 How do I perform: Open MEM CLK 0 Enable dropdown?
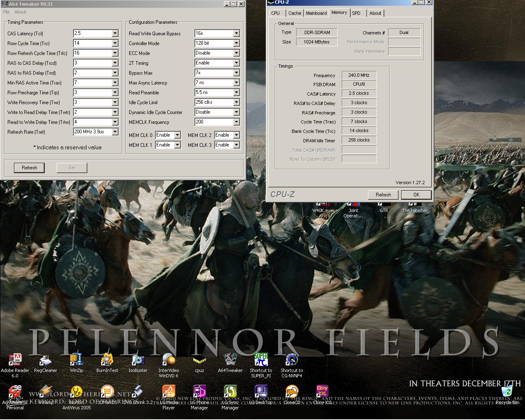click(x=177, y=135)
